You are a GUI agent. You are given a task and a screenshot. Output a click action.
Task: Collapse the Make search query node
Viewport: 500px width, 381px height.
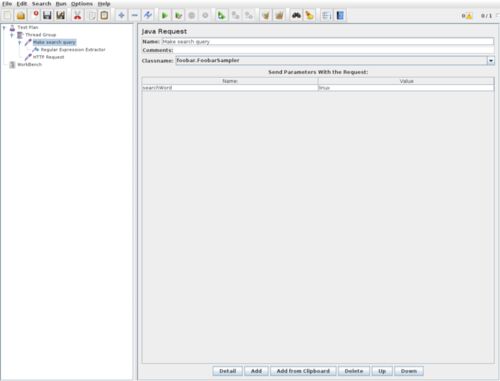[20, 42]
